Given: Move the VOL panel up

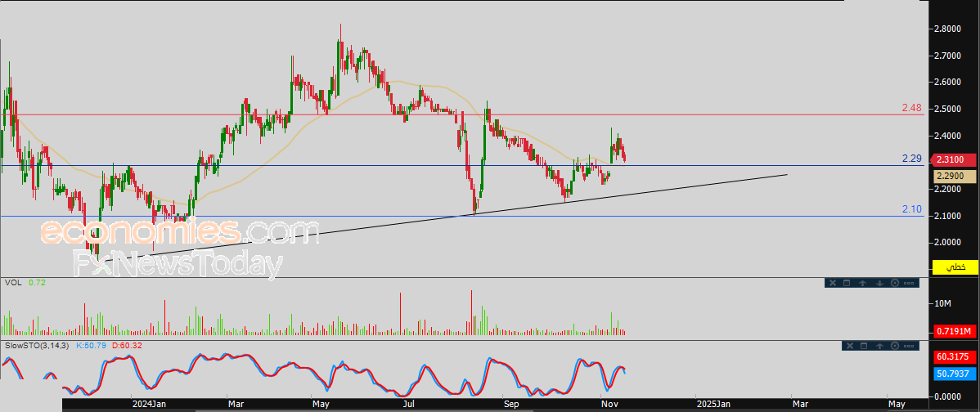Looking at the screenshot, I should click(862, 284).
